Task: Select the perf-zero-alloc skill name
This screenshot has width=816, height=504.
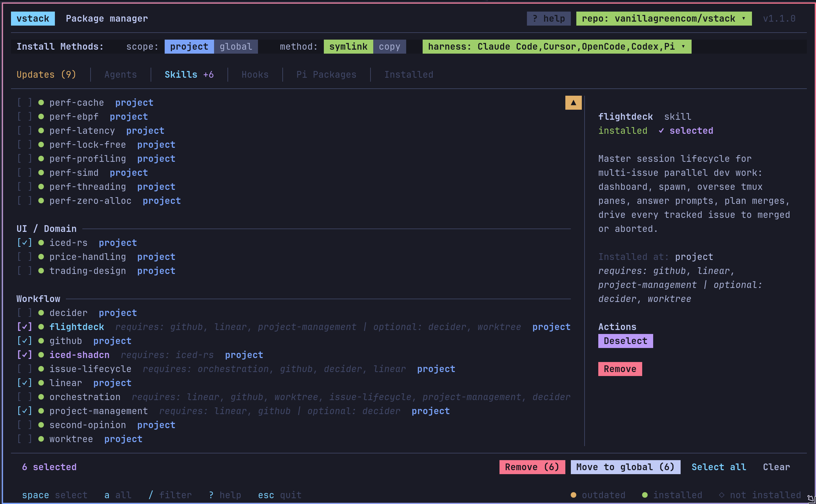Action: [x=90, y=201]
